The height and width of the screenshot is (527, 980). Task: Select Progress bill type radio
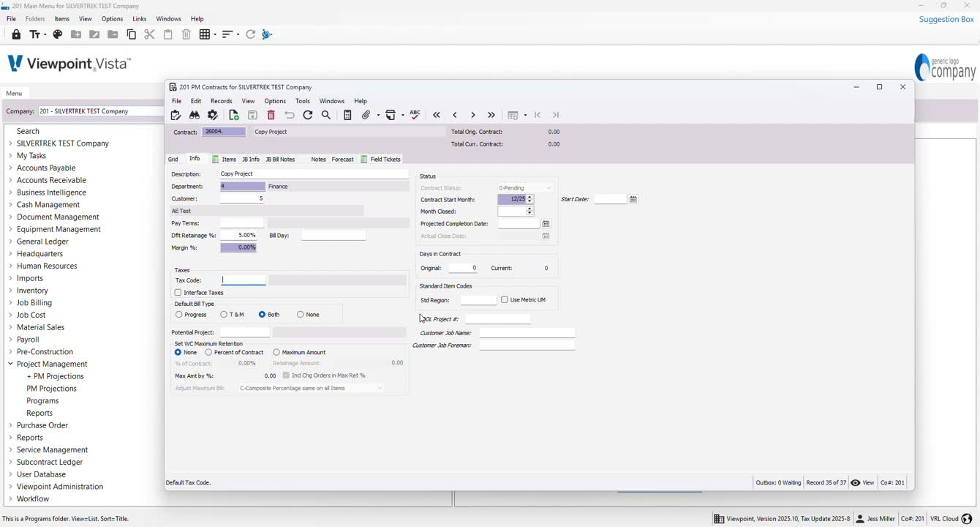178,315
